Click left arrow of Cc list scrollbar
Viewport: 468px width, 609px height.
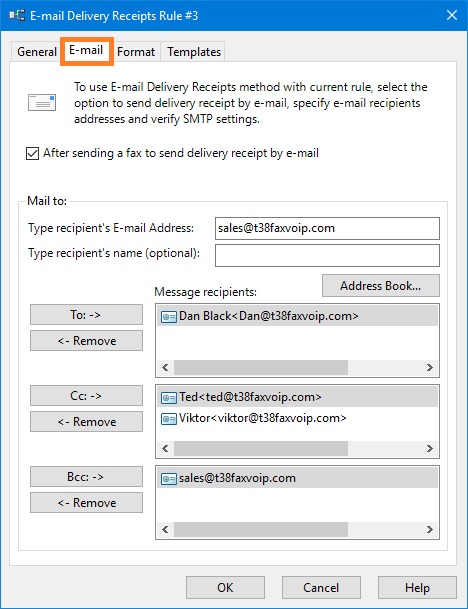point(165,449)
